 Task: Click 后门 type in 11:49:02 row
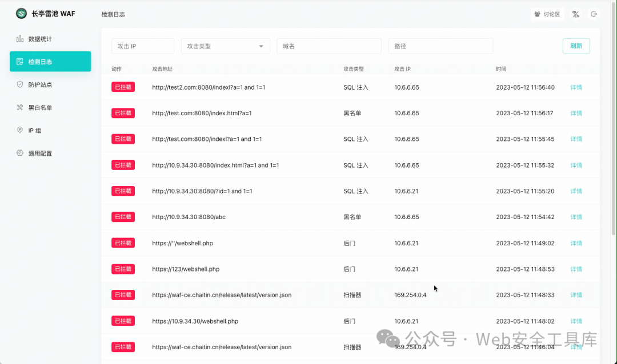[349, 243]
